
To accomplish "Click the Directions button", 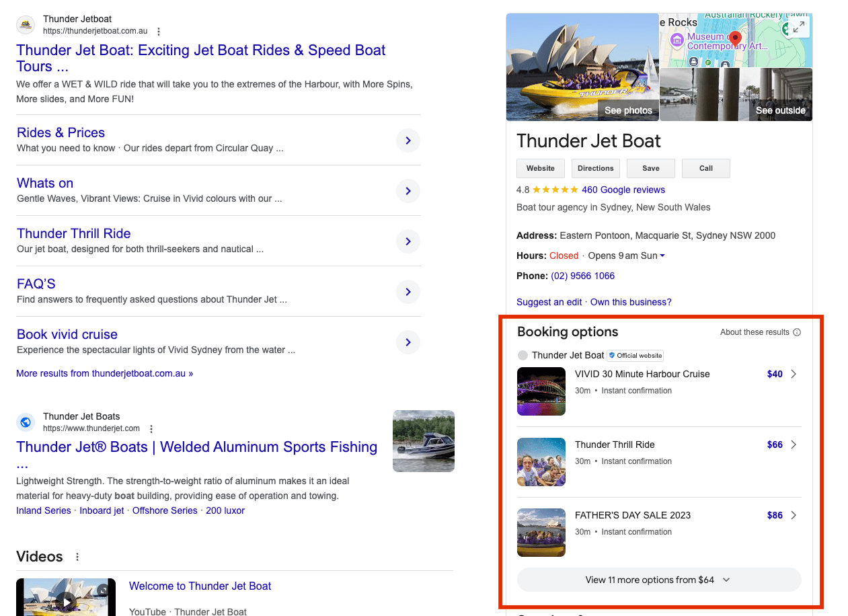I will (596, 168).
